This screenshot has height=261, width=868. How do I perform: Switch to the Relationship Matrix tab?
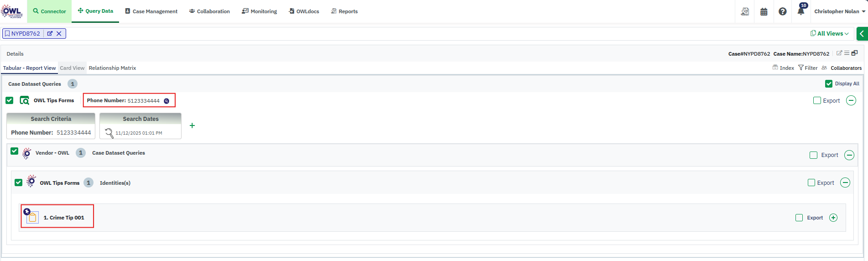point(112,68)
